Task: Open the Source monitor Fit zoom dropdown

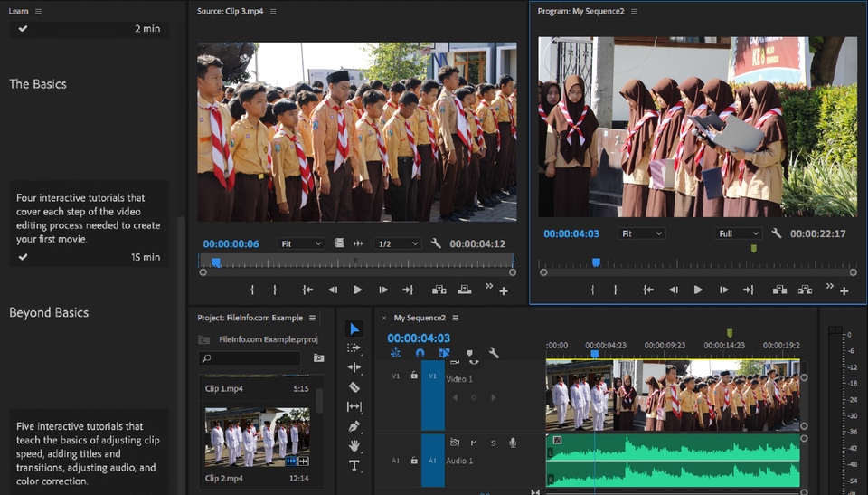Action: pos(302,243)
